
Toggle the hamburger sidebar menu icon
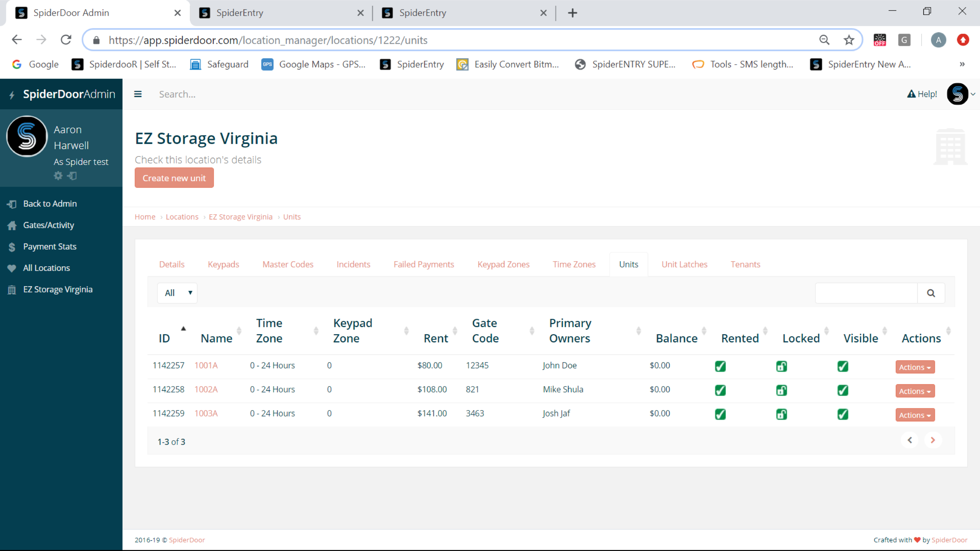pos(138,94)
